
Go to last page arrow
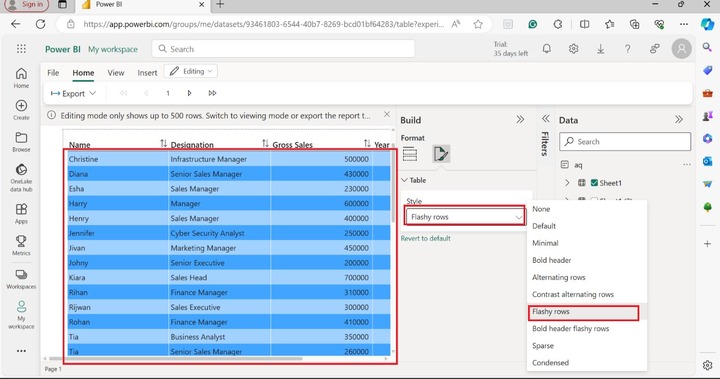coord(212,93)
